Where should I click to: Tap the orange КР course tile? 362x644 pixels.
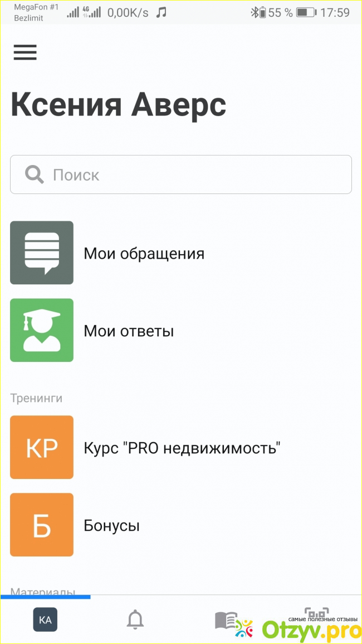[x=42, y=447]
